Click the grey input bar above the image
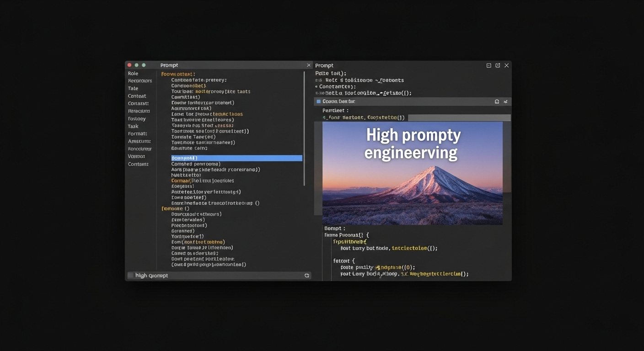The height and width of the screenshot is (351, 644). tap(459, 117)
